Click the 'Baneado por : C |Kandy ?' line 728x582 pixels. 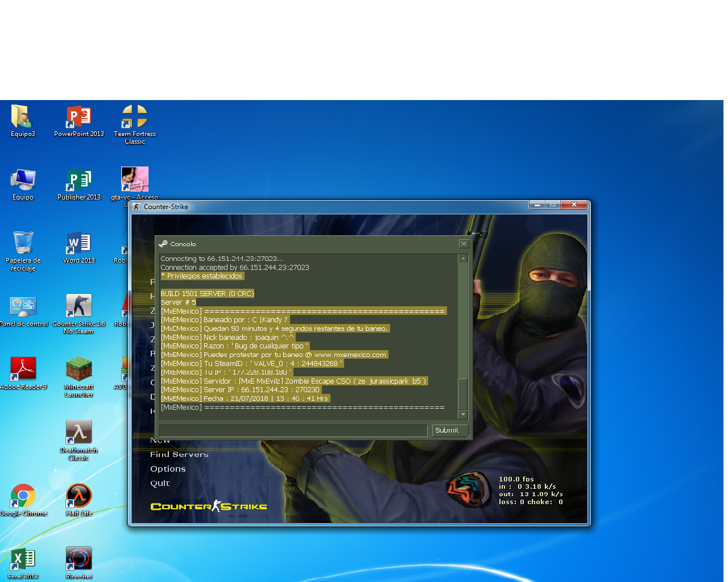coord(225,320)
